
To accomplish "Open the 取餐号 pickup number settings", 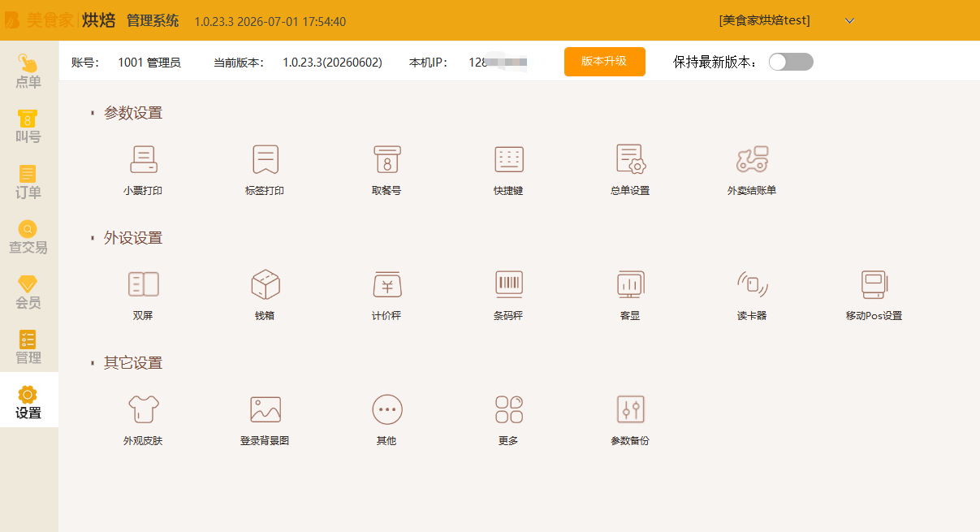I will (386, 170).
